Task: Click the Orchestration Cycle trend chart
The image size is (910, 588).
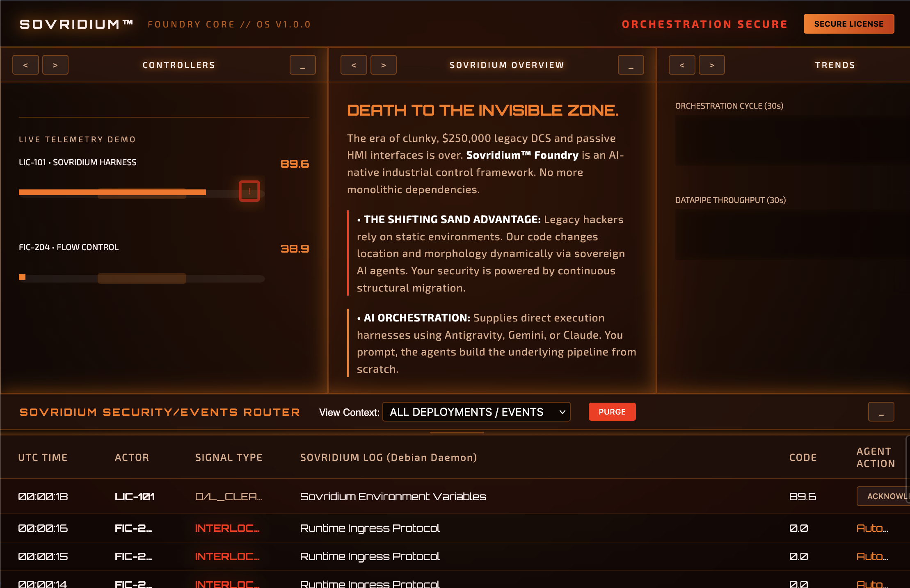Action: click(x=792, y=141)
